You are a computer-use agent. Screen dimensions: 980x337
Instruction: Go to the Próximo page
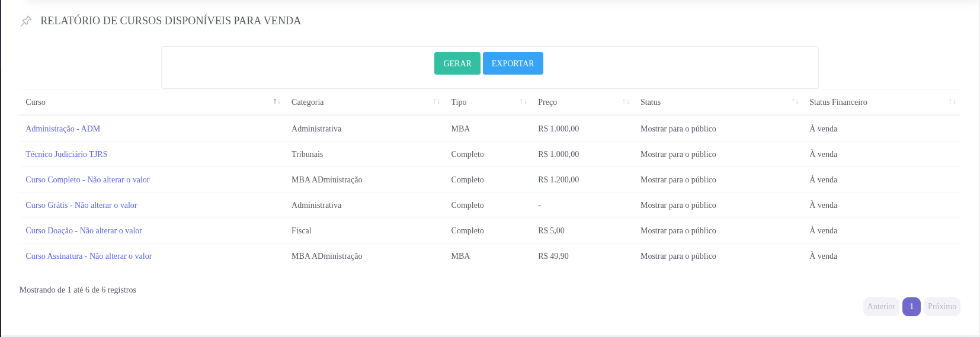click(941, 307)
